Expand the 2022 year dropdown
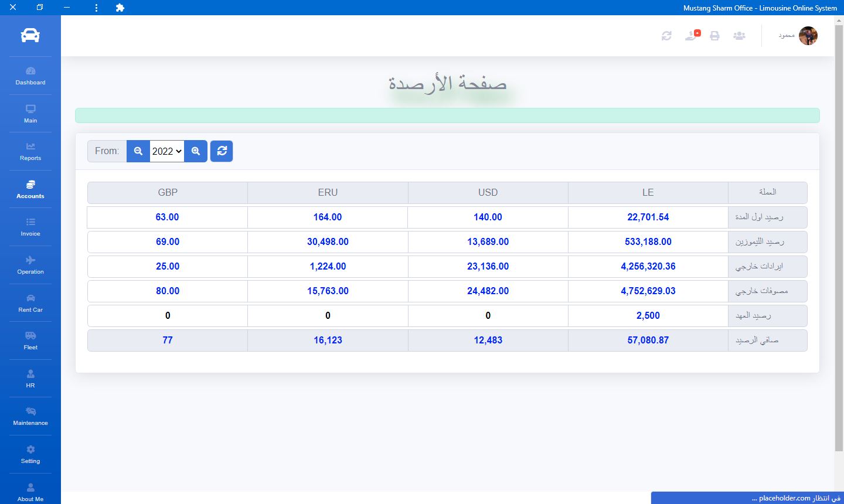The image size is (844, 504). 167,151
